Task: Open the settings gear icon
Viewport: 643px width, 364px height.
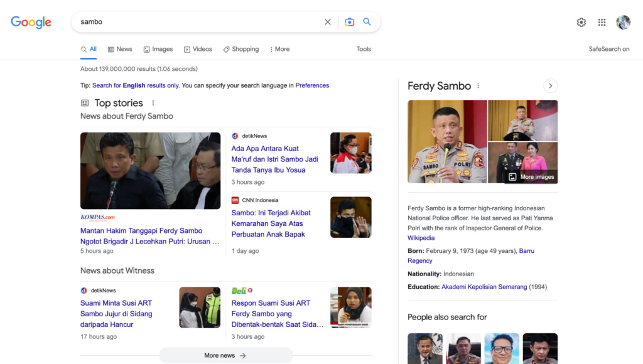Action: tap(581, 23)
